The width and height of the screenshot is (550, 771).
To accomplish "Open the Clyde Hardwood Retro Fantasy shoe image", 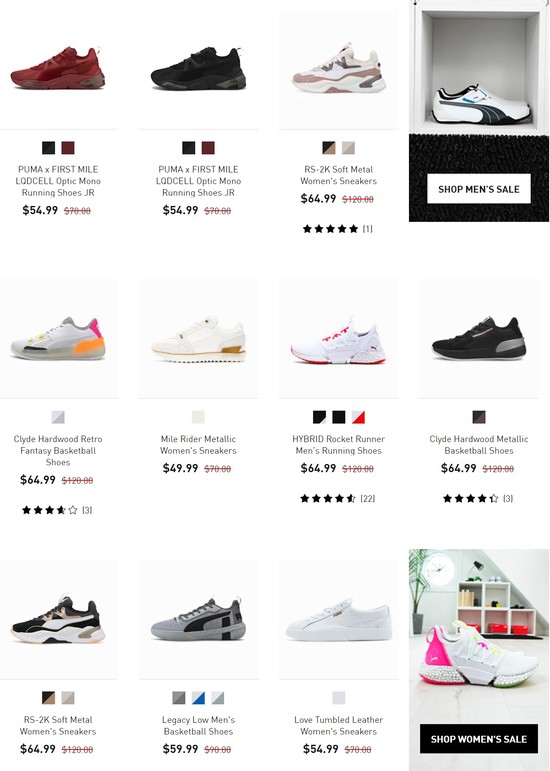I will 58,338.
